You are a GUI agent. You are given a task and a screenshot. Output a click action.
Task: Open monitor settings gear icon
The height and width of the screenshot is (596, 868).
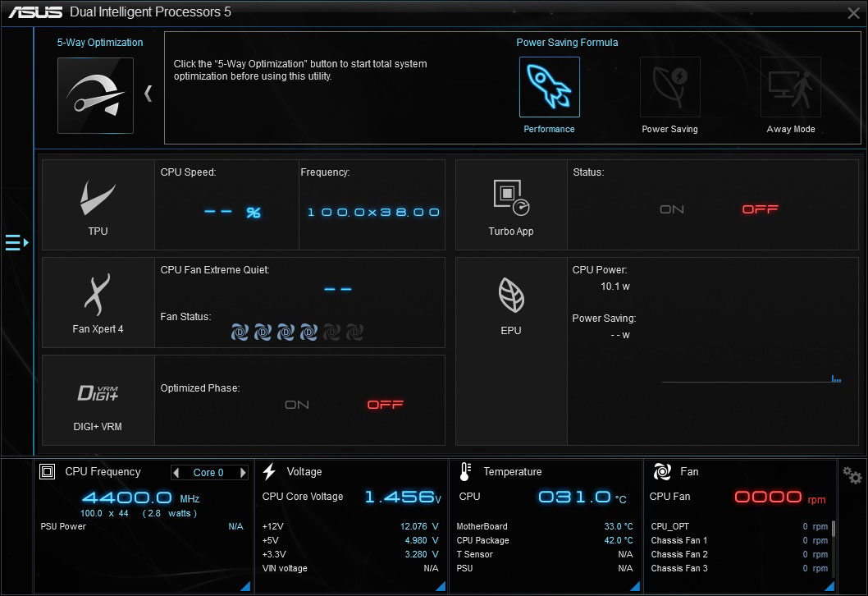click(852, 475)
